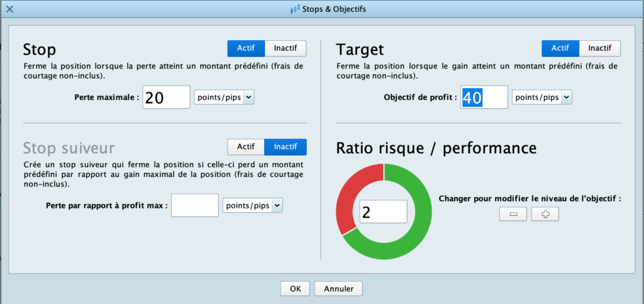Activate the Target with its Actif button
This screenshot has height=304, width=644.
click(x=560, y=48)
